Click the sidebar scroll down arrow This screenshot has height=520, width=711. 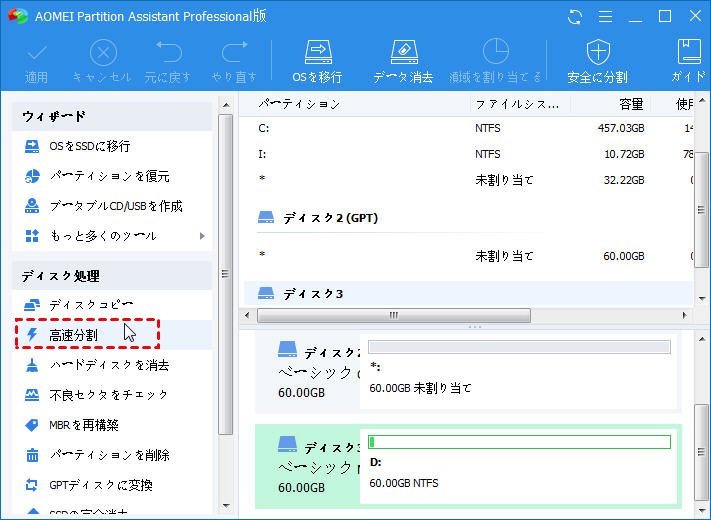(226, 506)
